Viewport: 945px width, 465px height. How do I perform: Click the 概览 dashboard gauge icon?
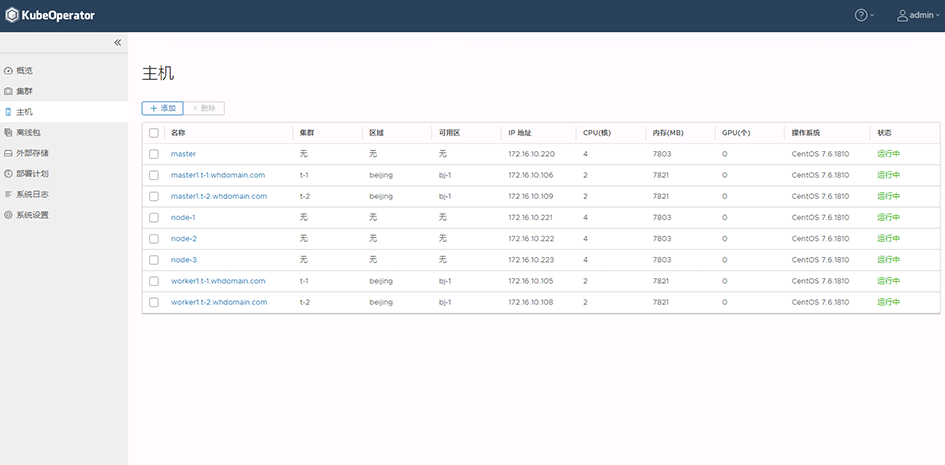(x=8, y=70)
